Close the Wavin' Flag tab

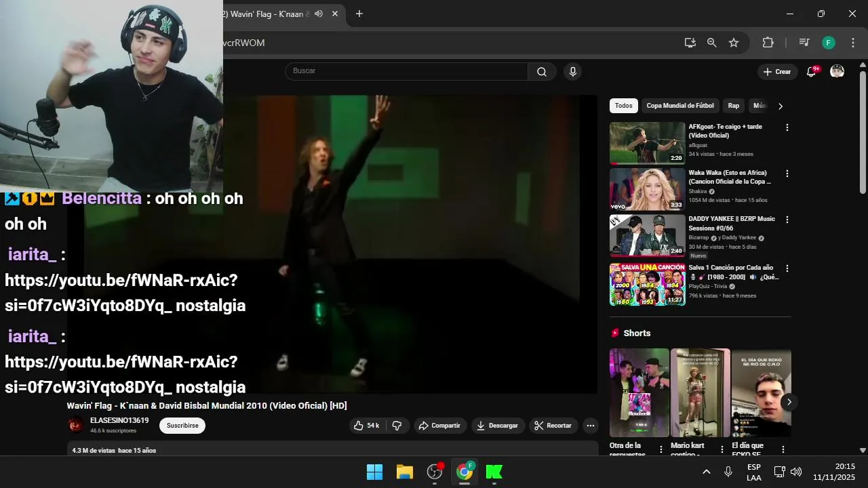tap(335, 14)
